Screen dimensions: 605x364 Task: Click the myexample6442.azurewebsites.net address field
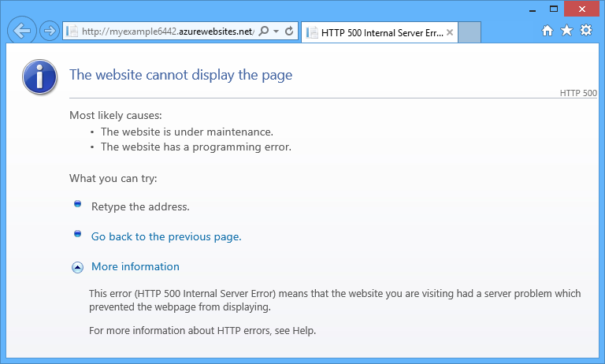tap(168, 32)
